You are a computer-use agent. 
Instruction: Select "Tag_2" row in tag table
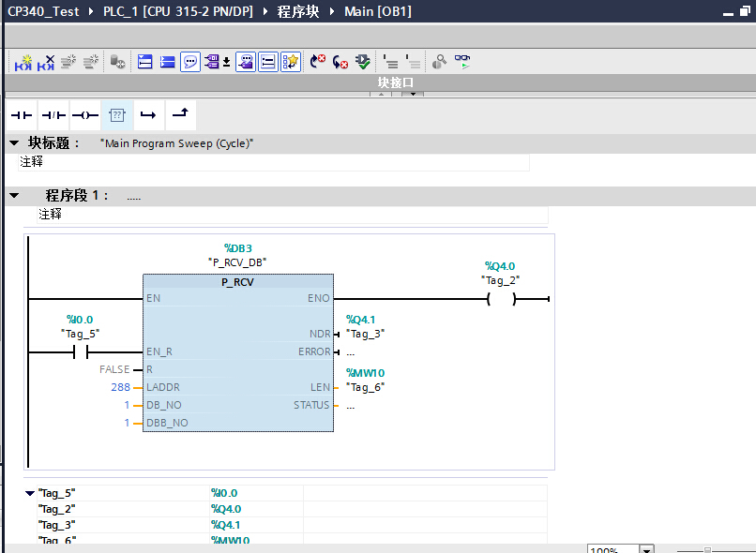293,509
